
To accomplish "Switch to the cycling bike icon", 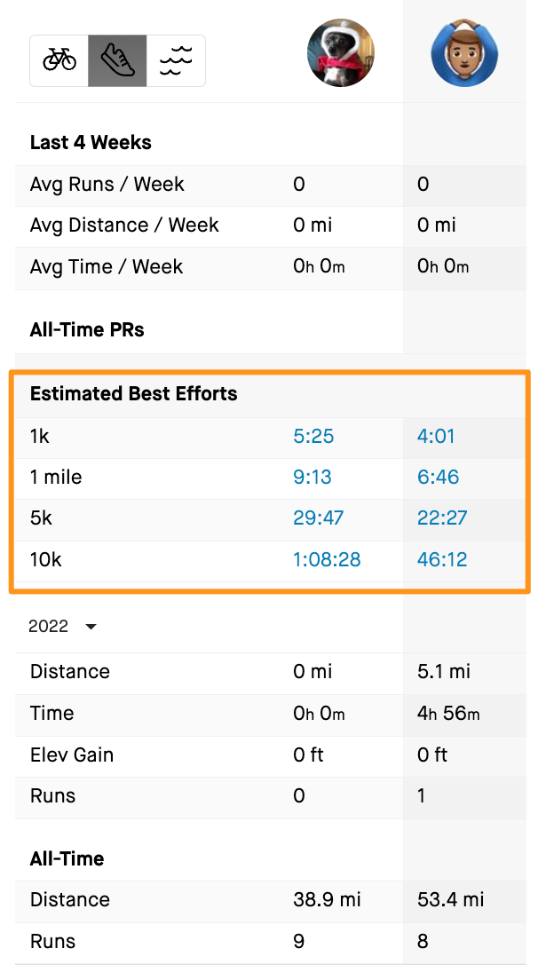I will [x=59, y=60].
